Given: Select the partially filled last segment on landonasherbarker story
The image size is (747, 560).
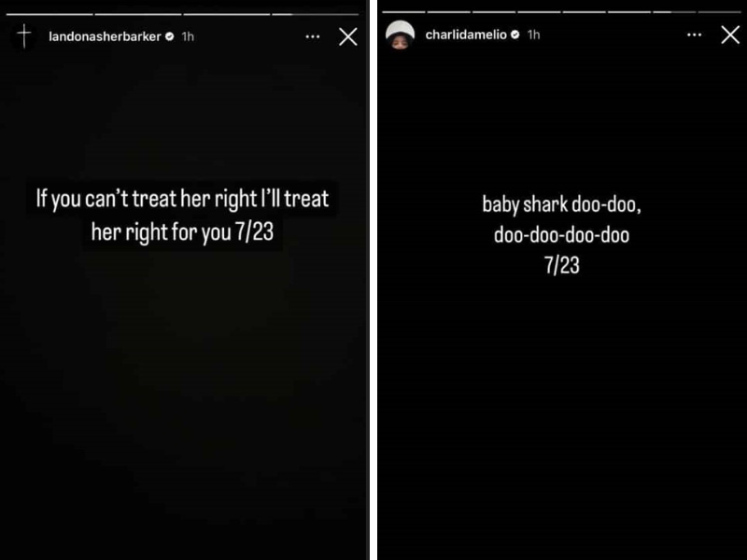Looking at the screenshot, I should pos(315,14).
